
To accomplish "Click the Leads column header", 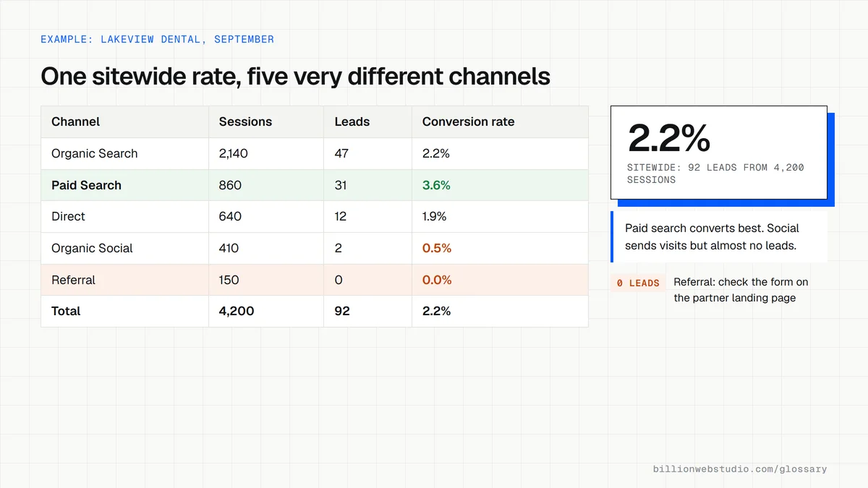I will pos(367,121).
